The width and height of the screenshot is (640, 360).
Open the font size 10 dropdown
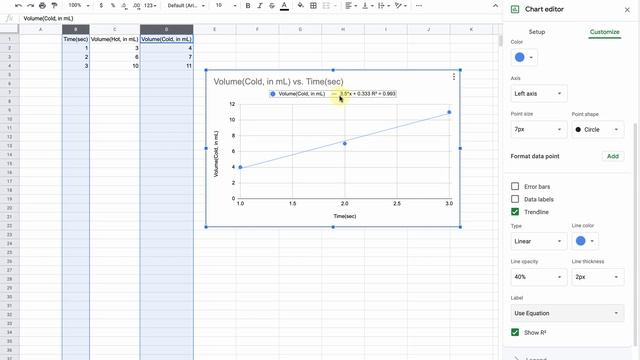pyautogui.click(x=226, y=6)
